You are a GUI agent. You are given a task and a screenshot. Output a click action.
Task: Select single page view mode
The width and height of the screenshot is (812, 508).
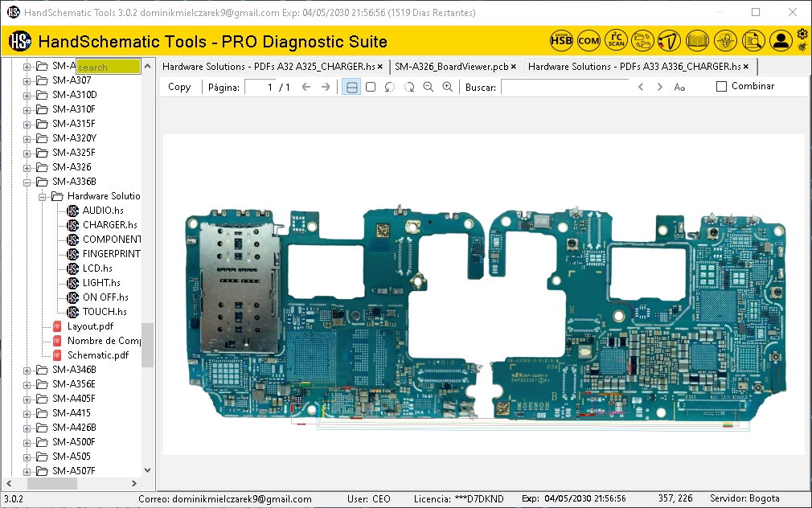tap(371, 87)
